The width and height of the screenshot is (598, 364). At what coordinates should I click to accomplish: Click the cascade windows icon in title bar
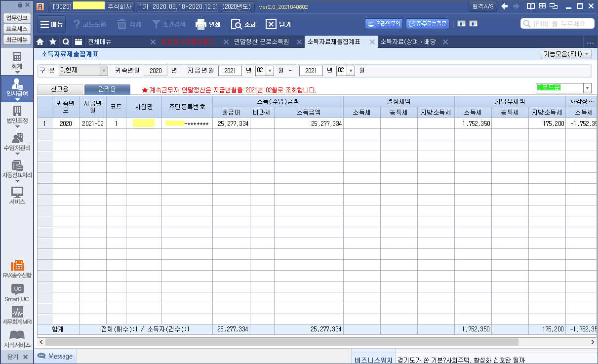pyautogui.click(x=554, y=6)
